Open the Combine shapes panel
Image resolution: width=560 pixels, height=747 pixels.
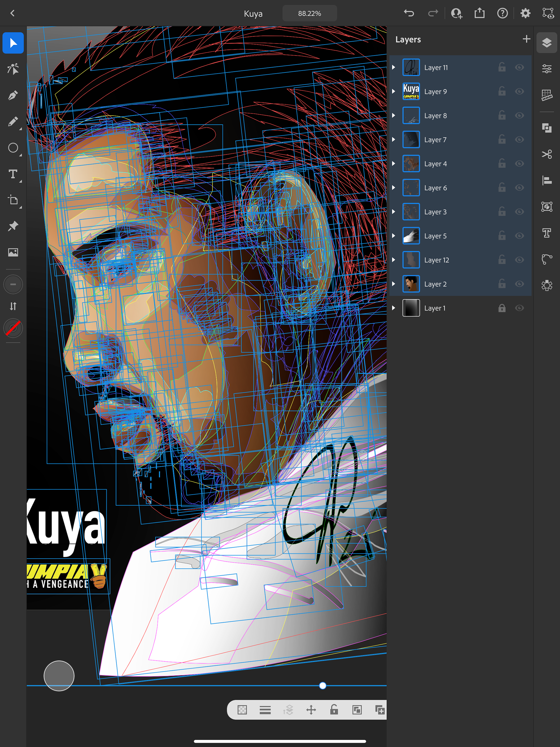tap(547, 128)
